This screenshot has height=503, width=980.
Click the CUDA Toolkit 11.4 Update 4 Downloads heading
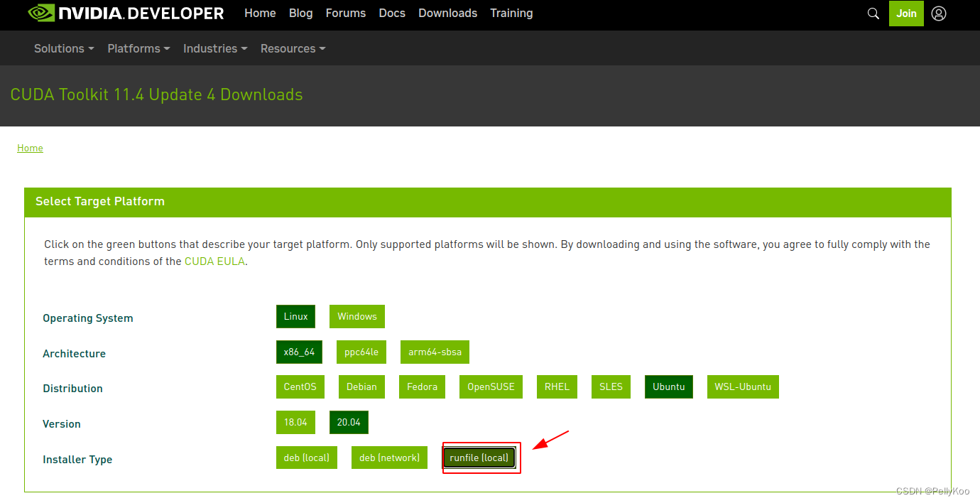pyautogui.click(x=156, y=94)
